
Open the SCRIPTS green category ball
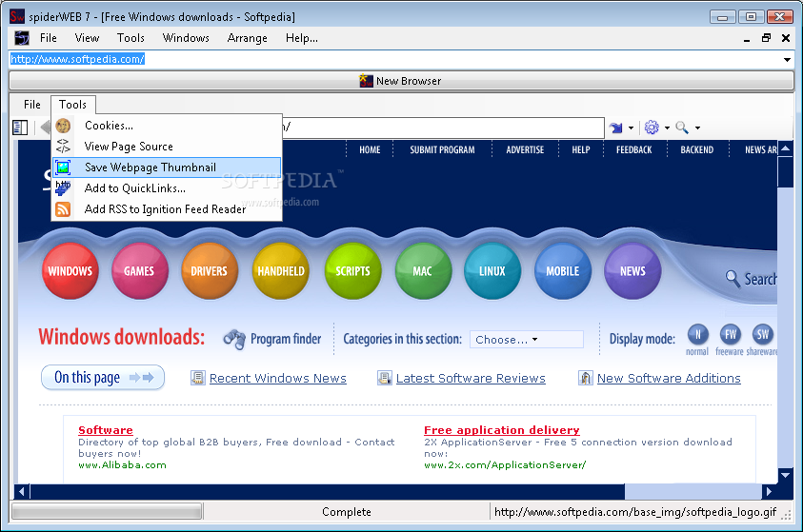click(x=352, y=271)
